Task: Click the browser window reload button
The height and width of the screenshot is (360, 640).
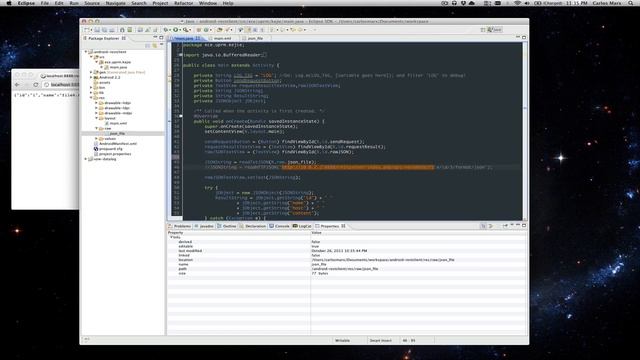Action: pyautogui.click(x=36, y=84)
